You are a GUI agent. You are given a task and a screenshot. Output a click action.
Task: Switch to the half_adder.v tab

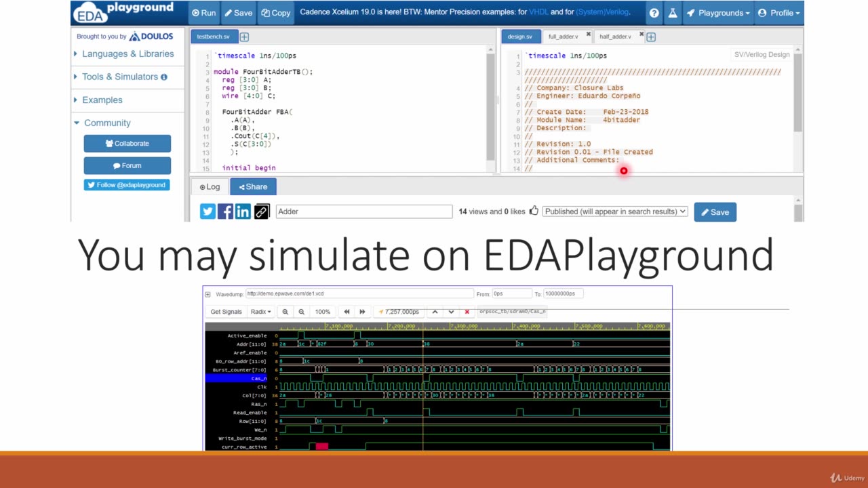615,37
